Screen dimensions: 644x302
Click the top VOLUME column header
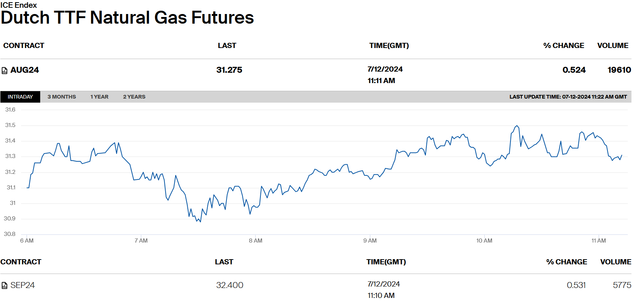coord(613,45)
